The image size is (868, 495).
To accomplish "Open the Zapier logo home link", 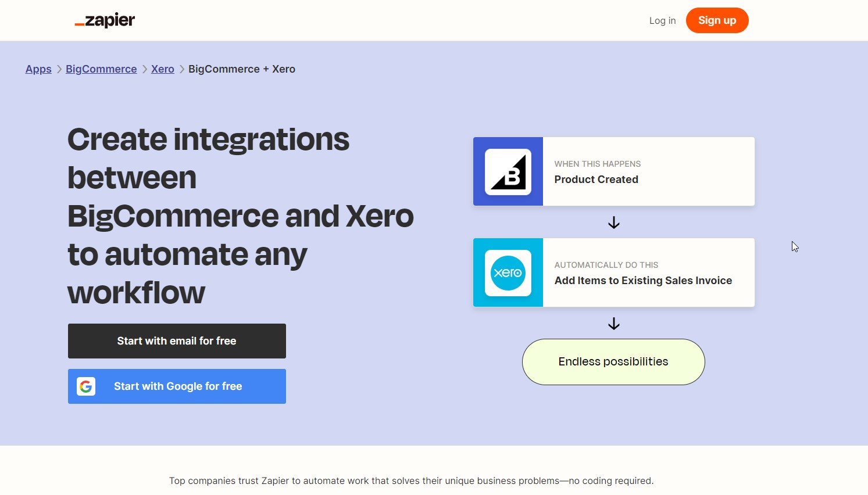I will tap(105, 20).
